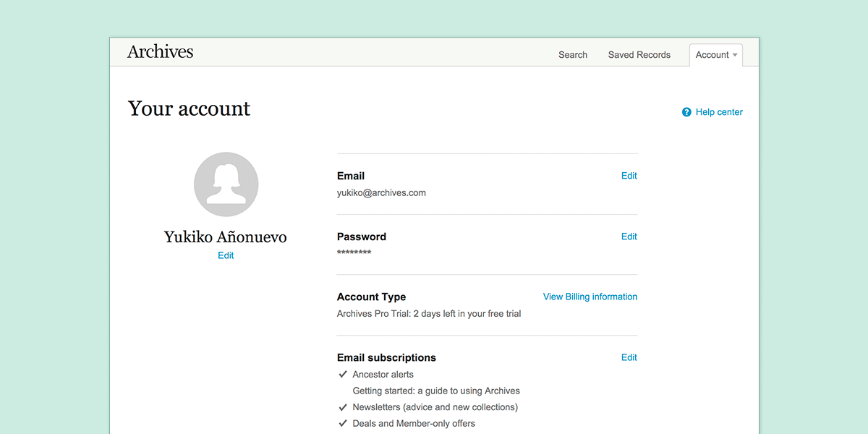Click the Getting started guide subscription item
Viewport: 868px width, 434px height.
pos(436,391)
